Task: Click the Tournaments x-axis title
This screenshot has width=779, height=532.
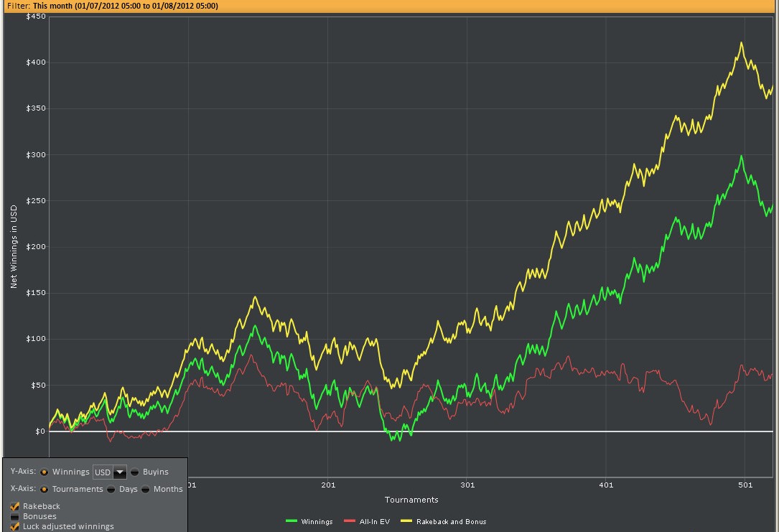Action: coord(411,500)
